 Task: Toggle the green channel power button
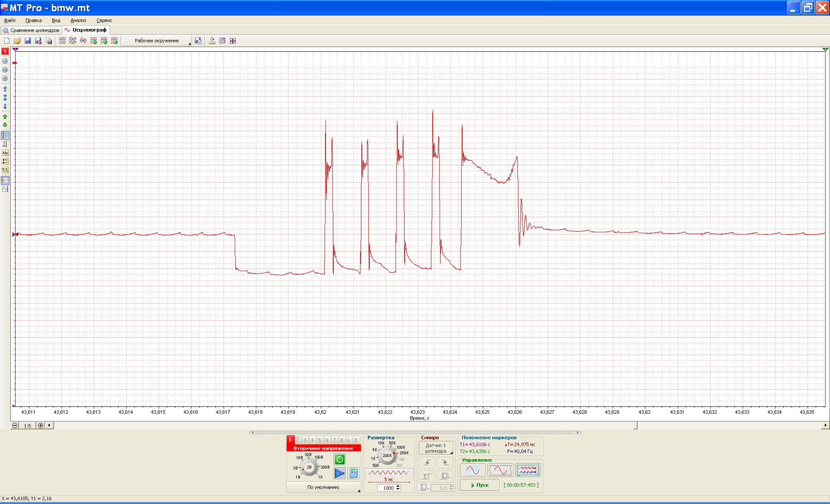tap(340, 460)
